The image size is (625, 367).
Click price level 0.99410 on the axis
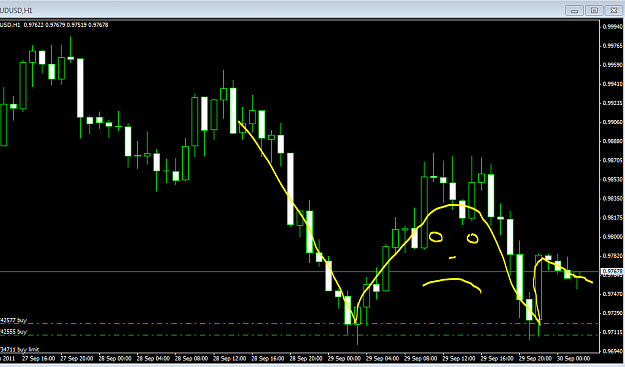[613, 84]
